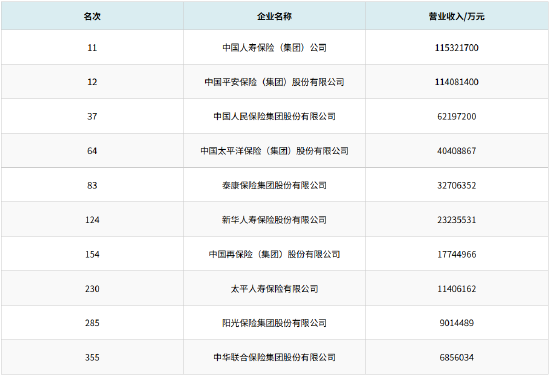Select revenue value 32706352
The image size is (550, 376).
[x=457, y=185]
